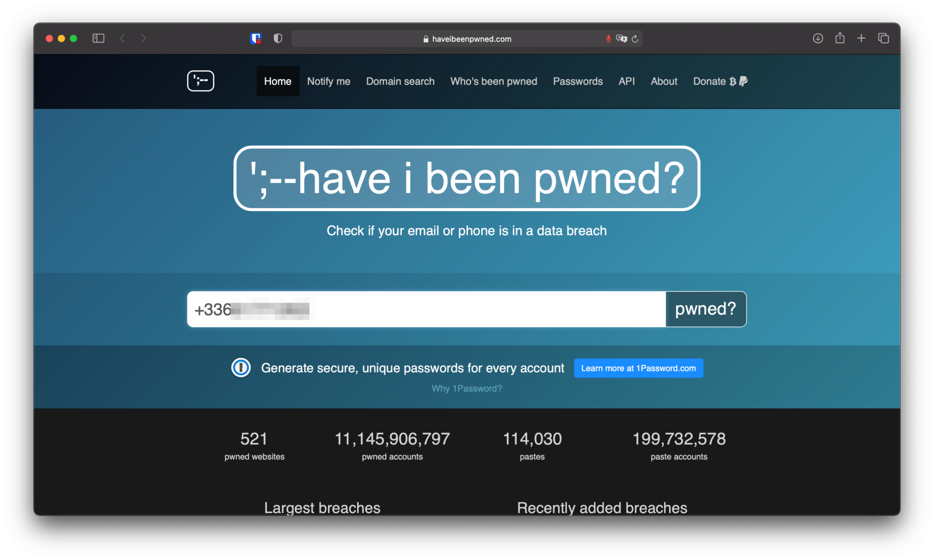Reload the page with refresh icon
This screenshot has height=560, width=934.
coord(635,38)
